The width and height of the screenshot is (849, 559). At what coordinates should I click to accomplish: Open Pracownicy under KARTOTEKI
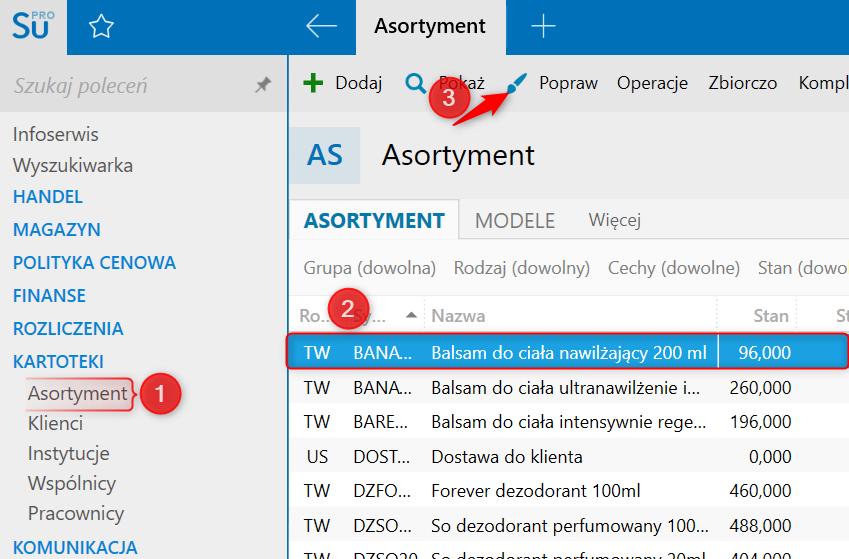[76, 513]
